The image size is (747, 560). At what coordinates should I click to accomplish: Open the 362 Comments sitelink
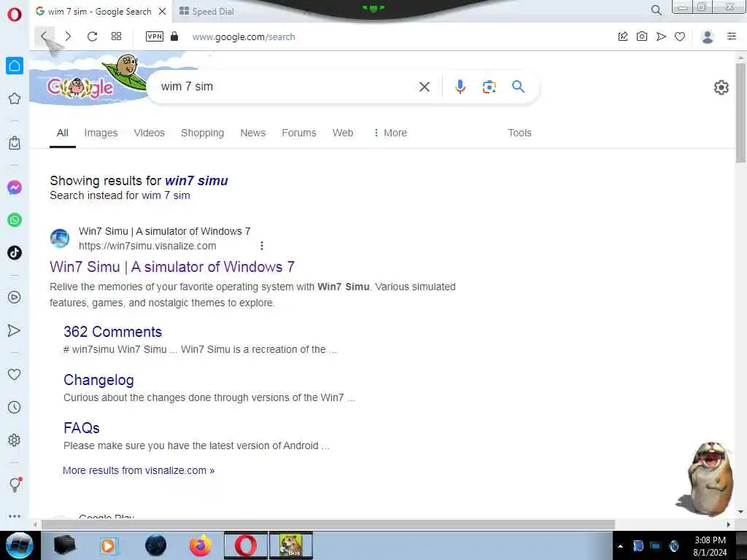[113, 332]
